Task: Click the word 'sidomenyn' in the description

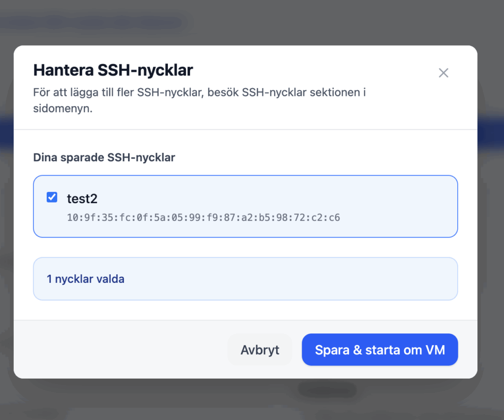Action: (62, 109)
